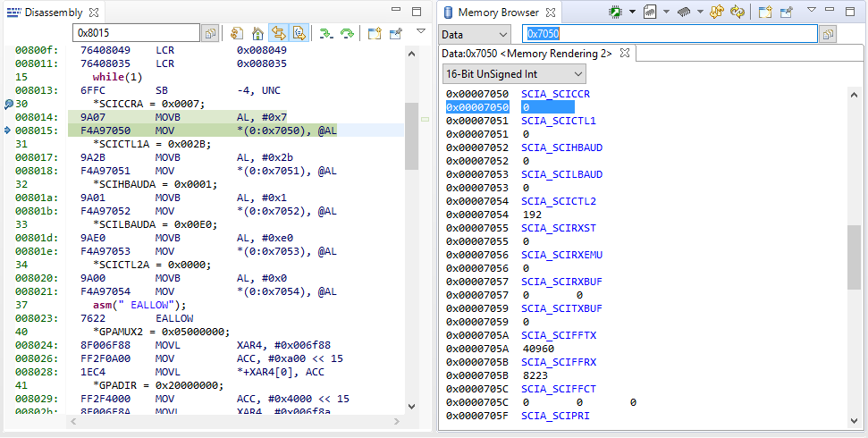Image resolution: width=868 pixels, height=438 pixels.
Task: Select the SCIA_SCIFFTX register label
Action: tap(559, 335)
